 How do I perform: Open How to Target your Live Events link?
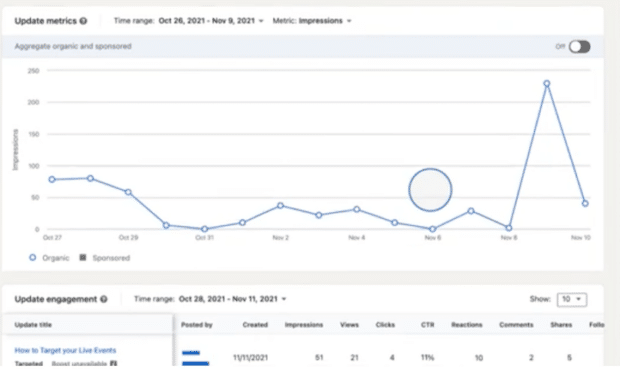65,350
